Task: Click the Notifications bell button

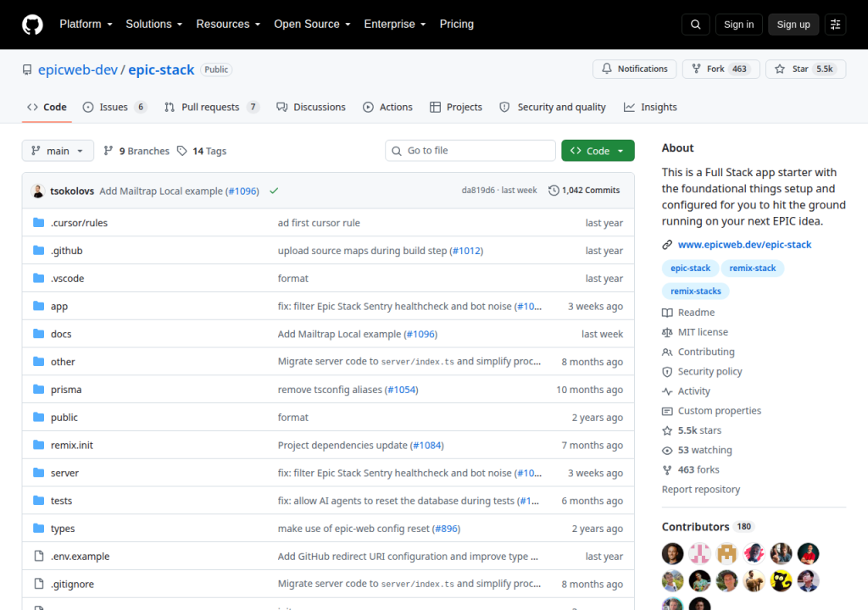Action: point(634,69)
